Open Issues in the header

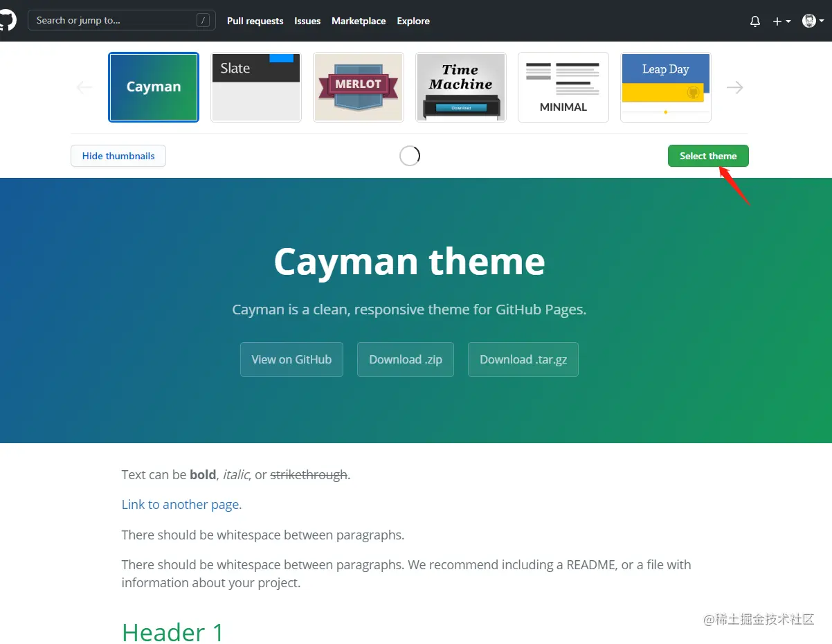point(307,21)
